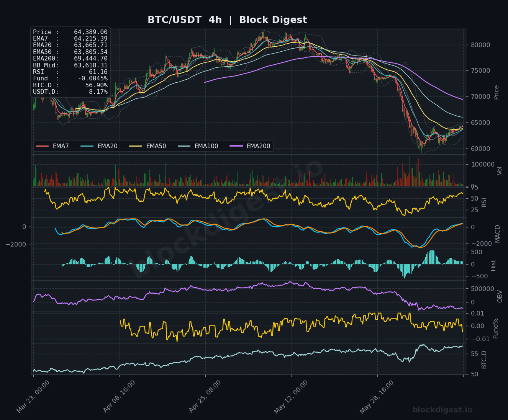Click the 'May 28, 16:00' date label
Image resolution: width=508 pixels, height=420 pixels.
[377, 397]
